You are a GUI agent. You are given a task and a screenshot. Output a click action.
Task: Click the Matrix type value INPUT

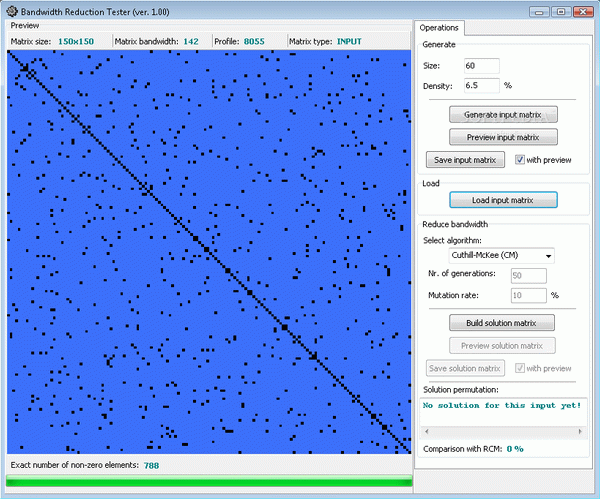[349, 41]
